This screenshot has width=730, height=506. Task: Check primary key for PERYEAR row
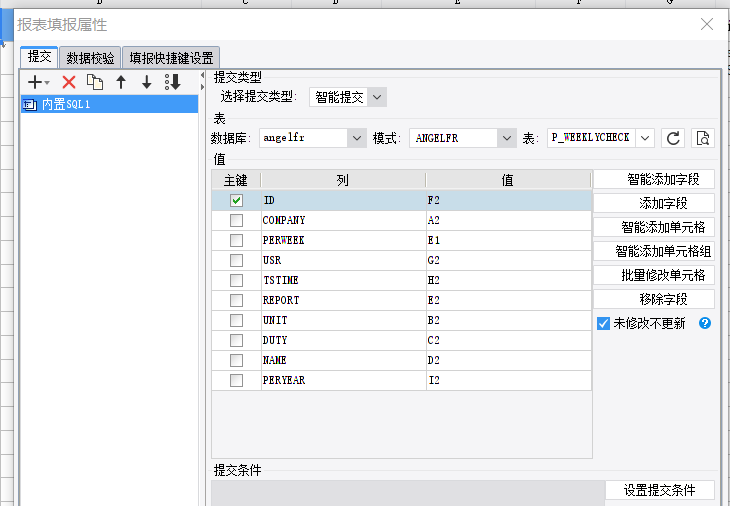click(237, 380)
